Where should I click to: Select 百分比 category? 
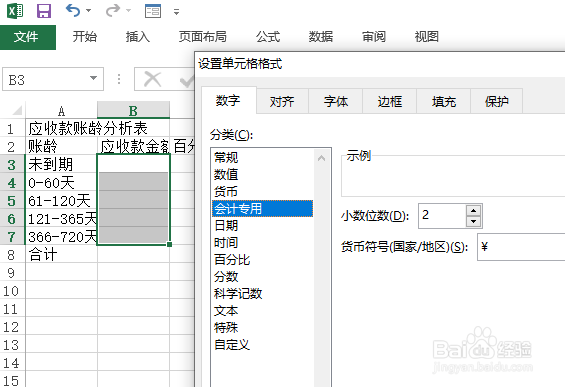pyautogui.click(x=262, y=259)
